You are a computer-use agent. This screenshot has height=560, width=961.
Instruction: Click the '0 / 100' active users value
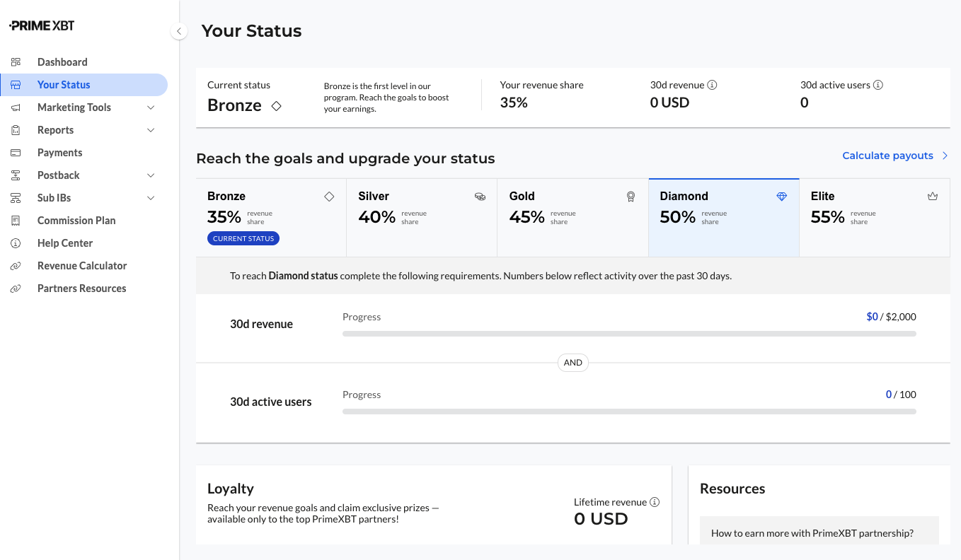(901, 395)
